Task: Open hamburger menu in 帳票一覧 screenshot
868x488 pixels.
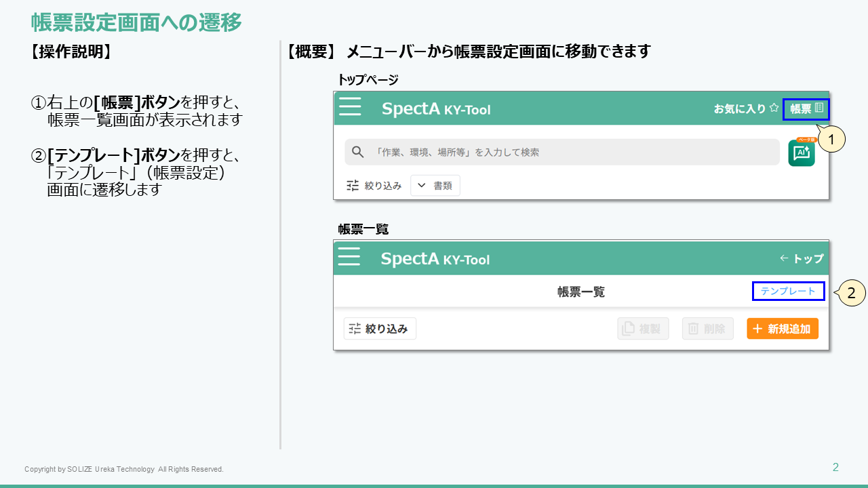Action: click(x=349, y=257)
